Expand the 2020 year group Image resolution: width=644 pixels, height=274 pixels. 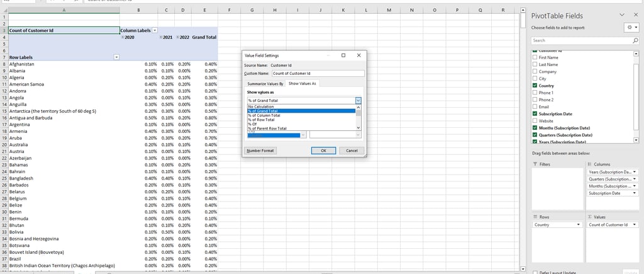click(x=123, y=37)
